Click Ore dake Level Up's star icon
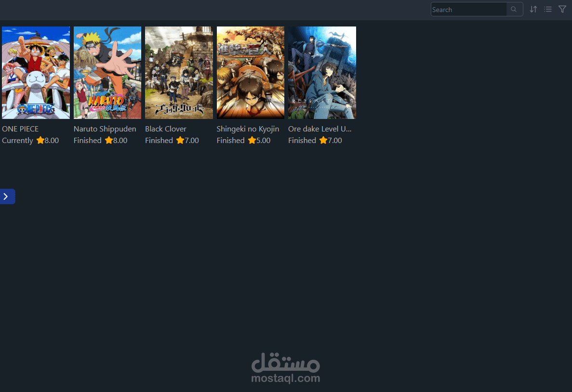This screenshot has height=392, width=572. tap(323, 141)
